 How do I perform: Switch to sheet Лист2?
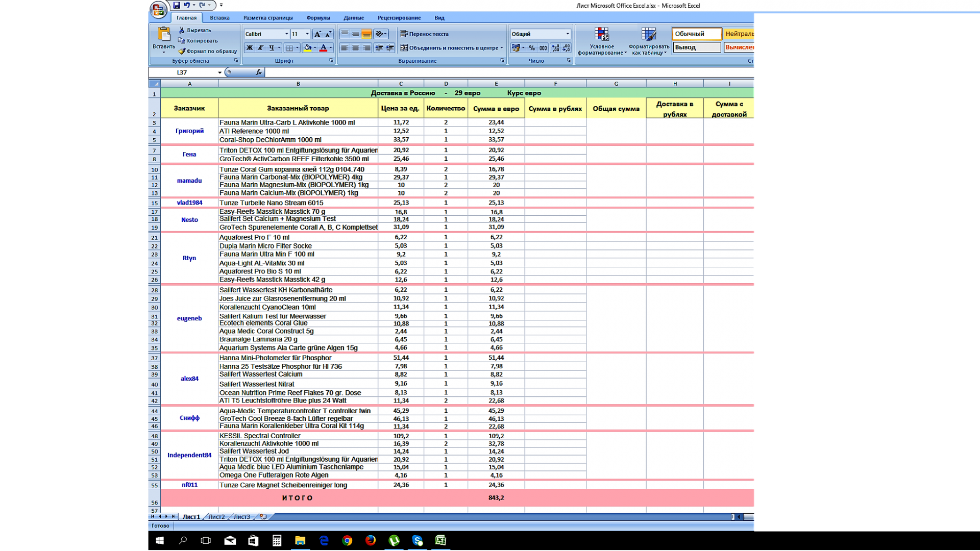tap(216, 517)
